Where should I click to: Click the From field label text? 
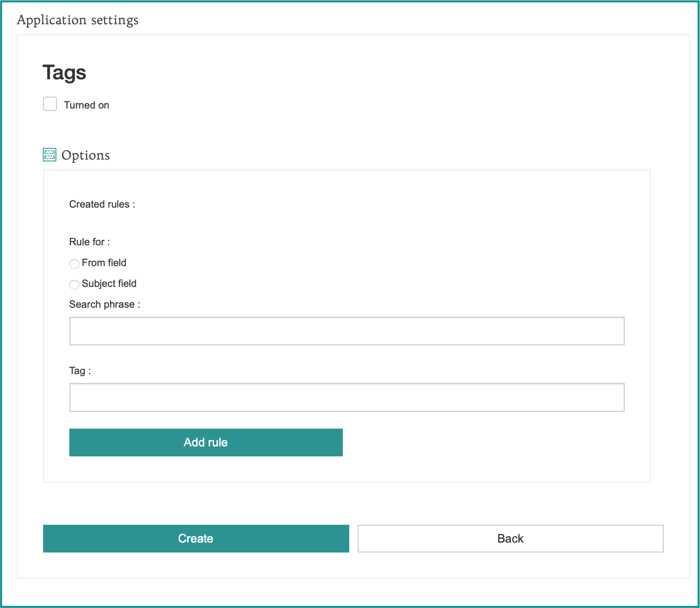pyautogui.click(x=104, y=263)
